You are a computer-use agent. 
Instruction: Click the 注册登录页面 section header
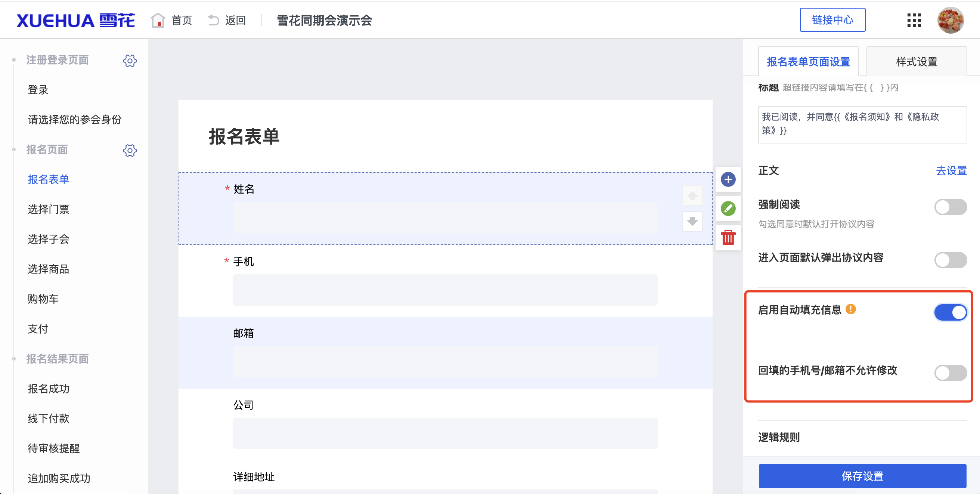pos(58,60)
